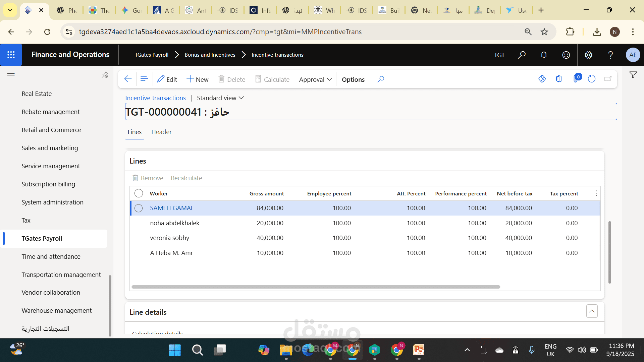Open the Standard view dropdown
Screen dimensions: 644x362
[x=220, y=98]
